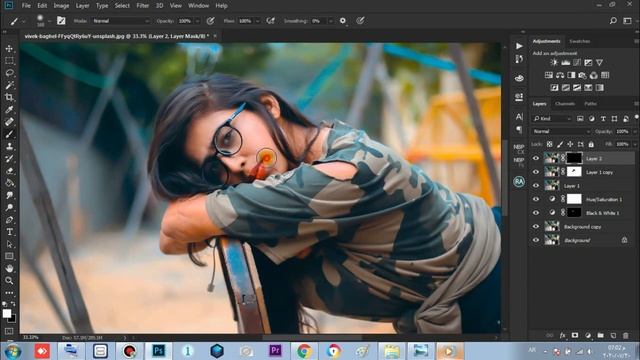640x360 pixels.
Task: Select the Spot Healing Brush tool
Action: click(9, 122)
